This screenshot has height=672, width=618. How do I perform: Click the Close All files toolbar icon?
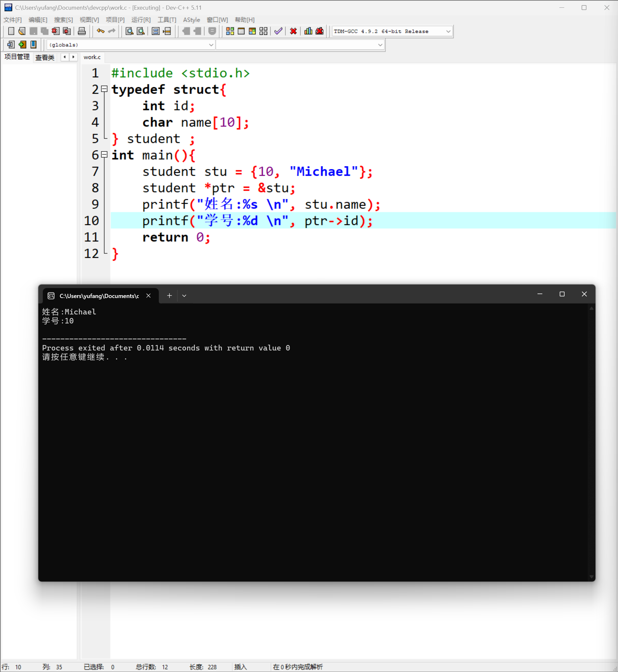pos(67,31)
